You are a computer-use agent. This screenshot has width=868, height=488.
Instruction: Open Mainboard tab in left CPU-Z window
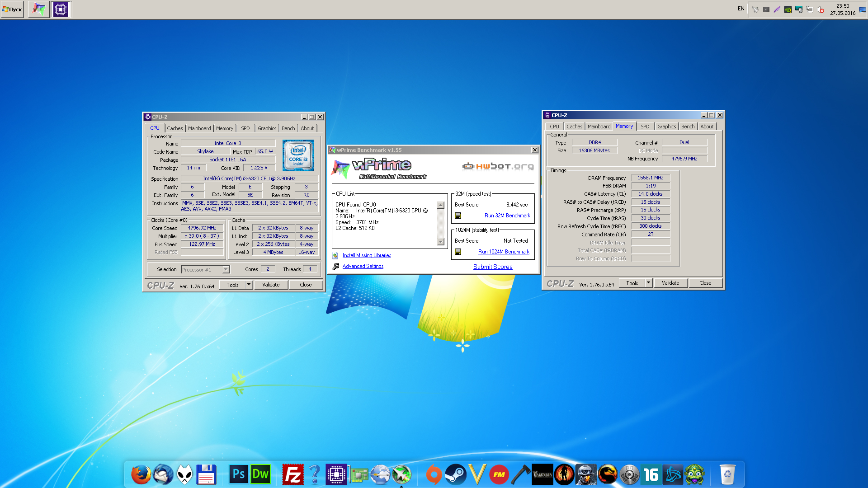pyautogui.click(x=199, y=128)
